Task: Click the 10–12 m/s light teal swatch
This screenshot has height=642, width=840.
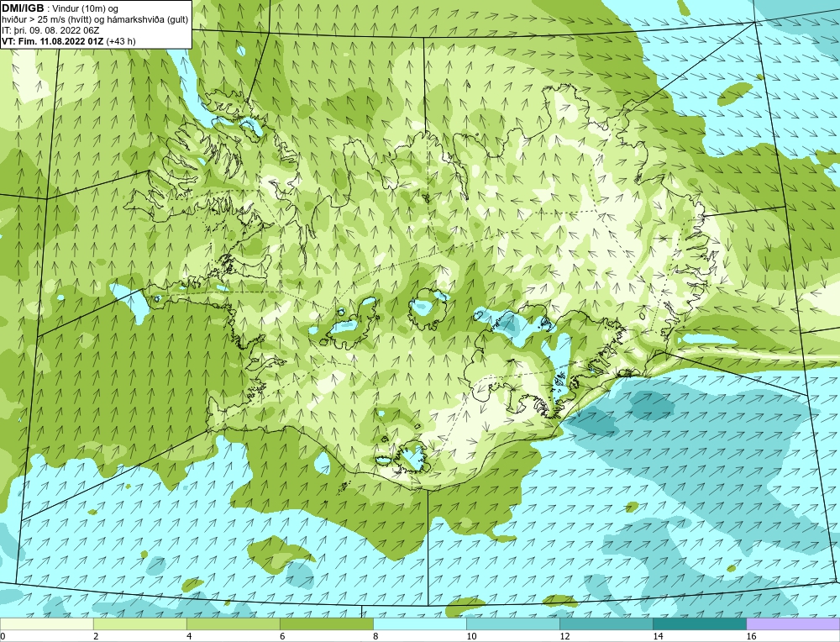Action: tap(512, 624)
